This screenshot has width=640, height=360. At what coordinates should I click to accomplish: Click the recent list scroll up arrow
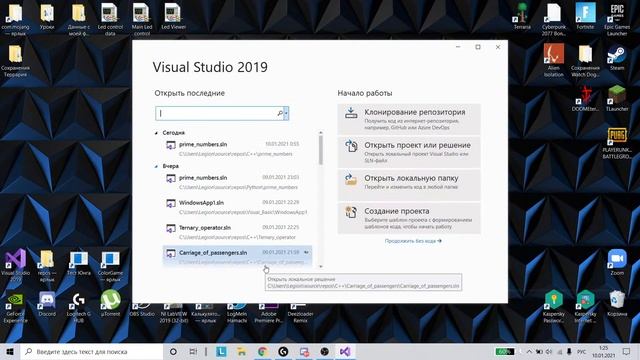321,133
